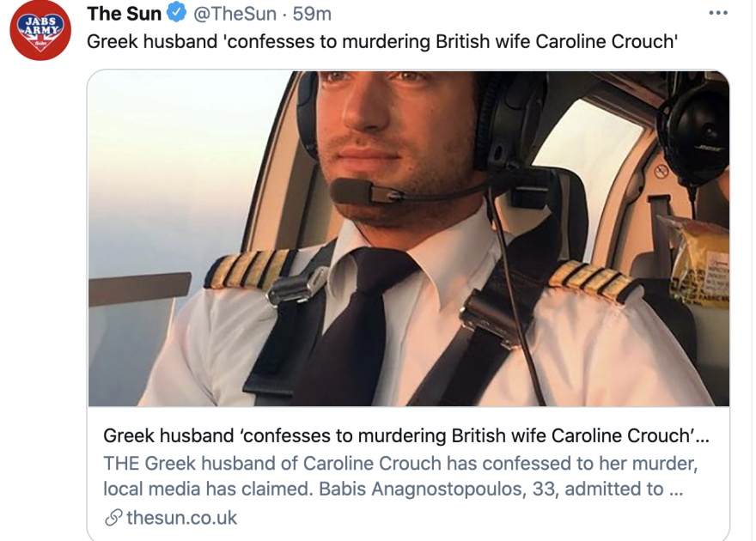Screen dimensions: 756x541
Task: Click the gold-striped epaulette on the right
Action: pyautogui.click(x=595, y=283)
